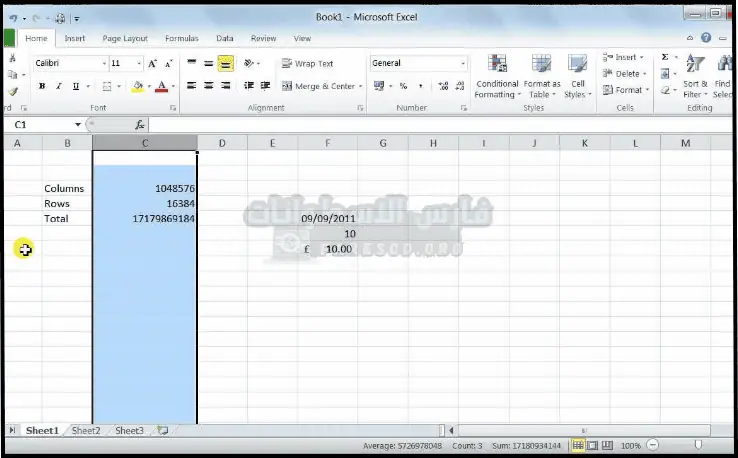The image size is (738, 458).
Task: Click the AutoSum sigma icon
Action: coord(665,58)
